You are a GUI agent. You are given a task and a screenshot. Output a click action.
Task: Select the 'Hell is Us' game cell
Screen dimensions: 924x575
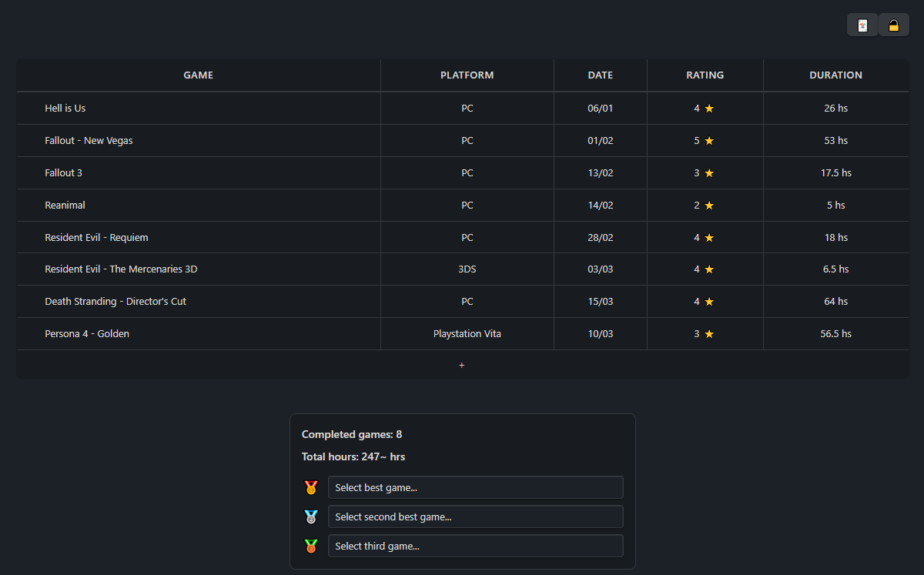pos(199,109)
